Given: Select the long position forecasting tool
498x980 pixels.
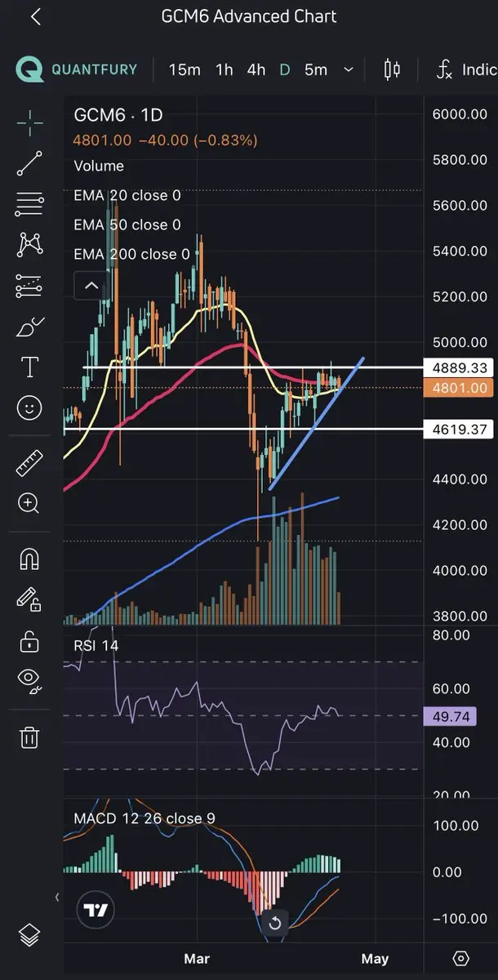Looking at the screenshot, I should click(29, 286).
